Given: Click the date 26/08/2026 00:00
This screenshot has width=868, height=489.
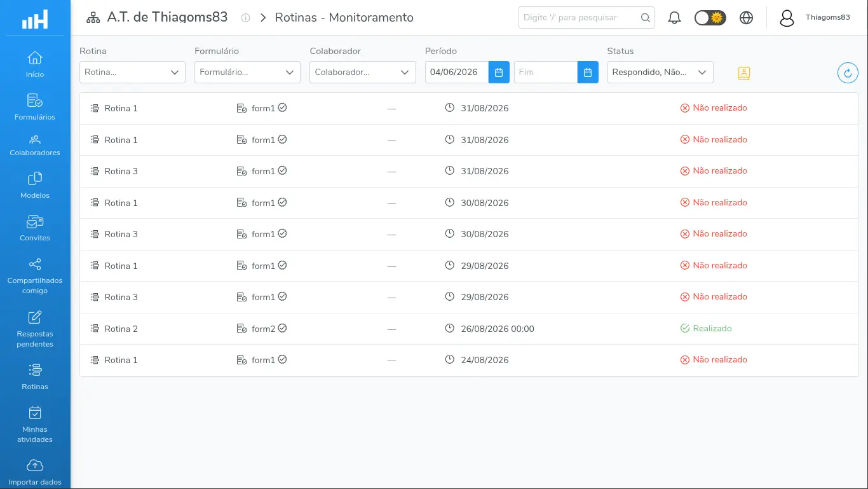Looking at the screenshot, I should click(498, 329).
